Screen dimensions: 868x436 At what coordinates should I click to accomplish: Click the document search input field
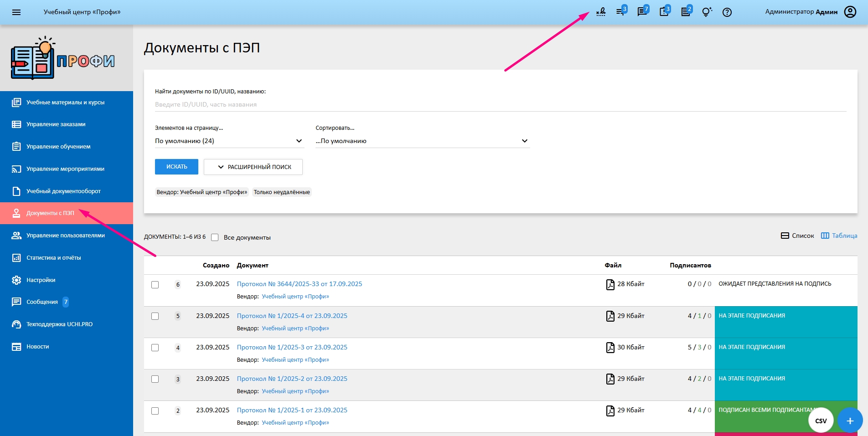[500, 104]
